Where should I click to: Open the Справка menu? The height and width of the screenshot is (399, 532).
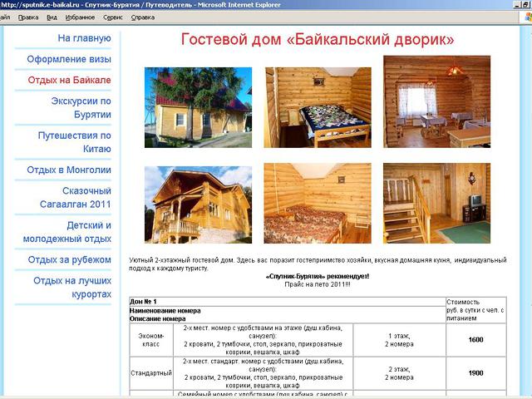click(x=143, y=17)
